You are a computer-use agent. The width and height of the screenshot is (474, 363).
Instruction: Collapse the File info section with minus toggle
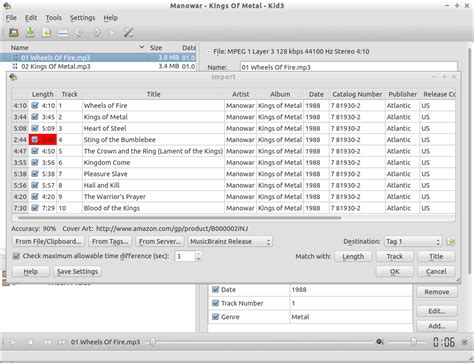[x=209, y=52]
